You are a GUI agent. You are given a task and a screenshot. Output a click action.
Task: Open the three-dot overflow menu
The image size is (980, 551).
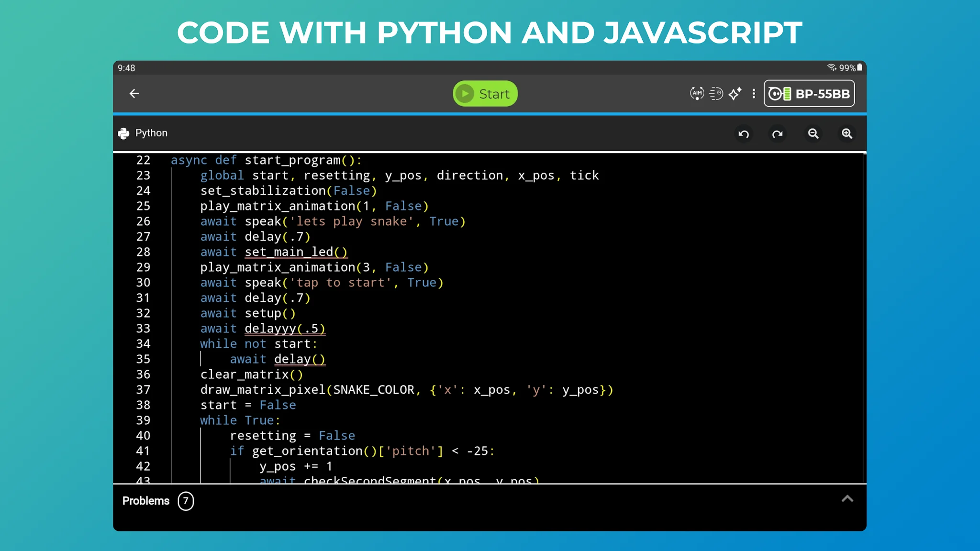[x=754, y=94]
